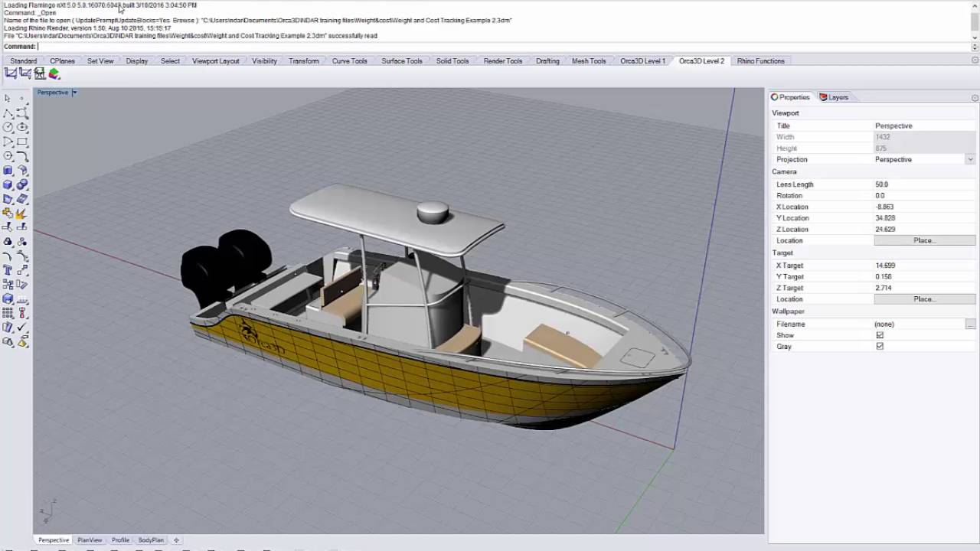Click Place button for Target location
This screenshot has width=980, height=551.
(x=925, y=299)
